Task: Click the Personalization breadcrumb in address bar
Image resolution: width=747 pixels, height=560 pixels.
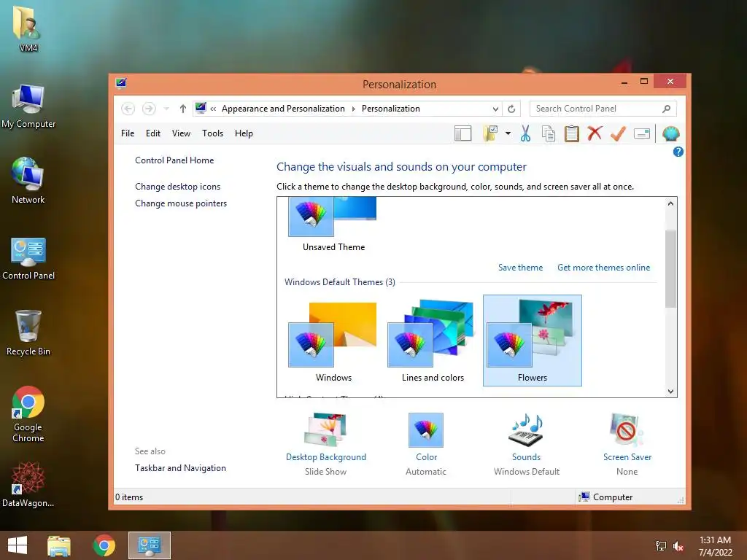Action: point(391,109)
